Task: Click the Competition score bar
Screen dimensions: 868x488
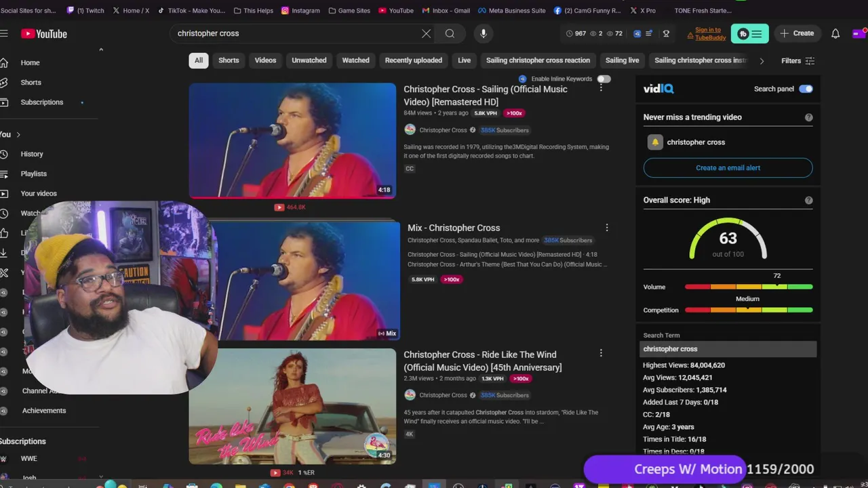Action: tap(749, 310)
